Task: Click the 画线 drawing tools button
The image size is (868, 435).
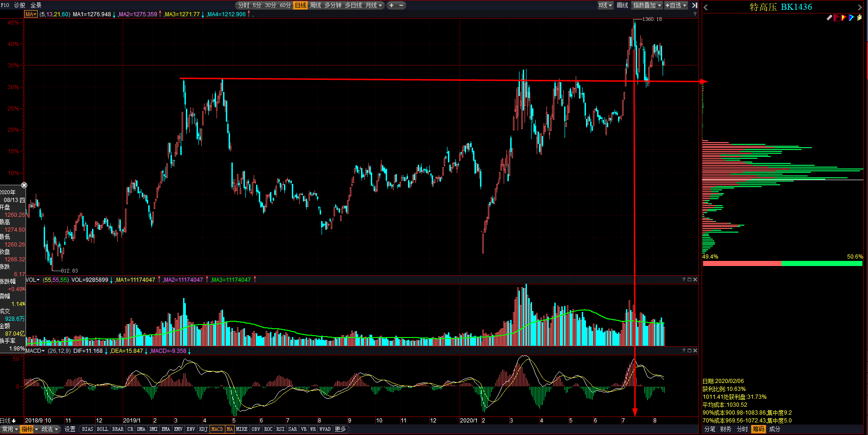Action: tap(623, 5)
